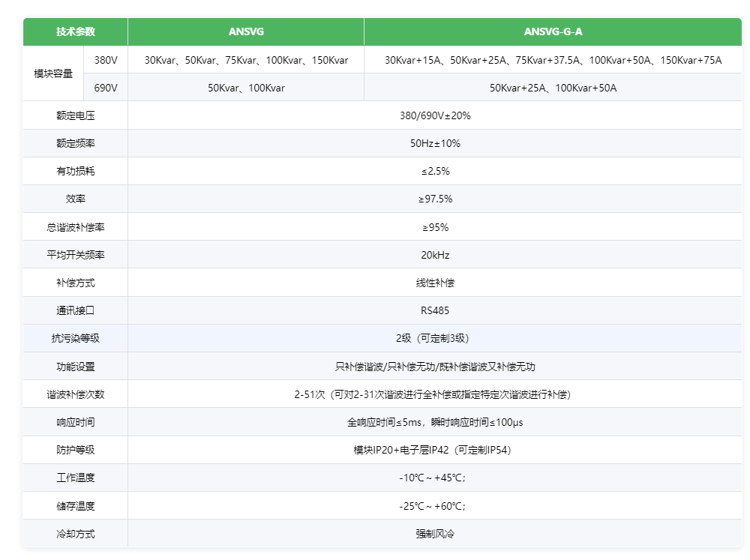Select the ≥95% value
The width and height of the screenshot is (750, 560).
435,227
